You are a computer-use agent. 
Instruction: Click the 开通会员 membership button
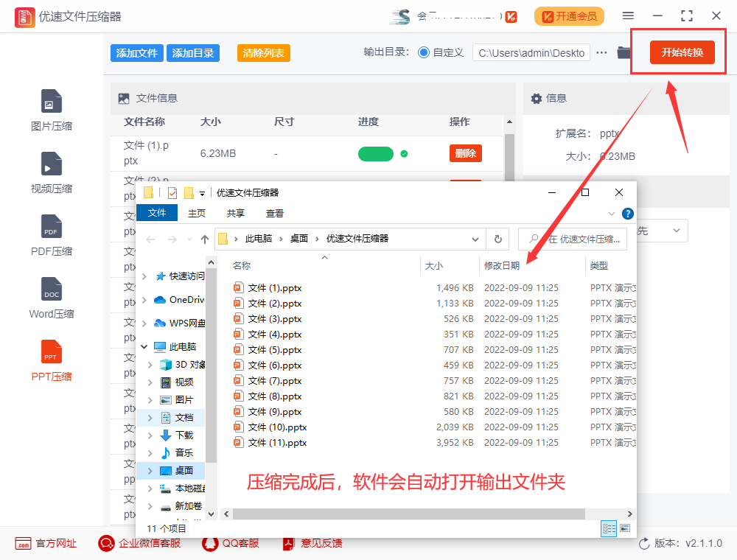(569, 16)
